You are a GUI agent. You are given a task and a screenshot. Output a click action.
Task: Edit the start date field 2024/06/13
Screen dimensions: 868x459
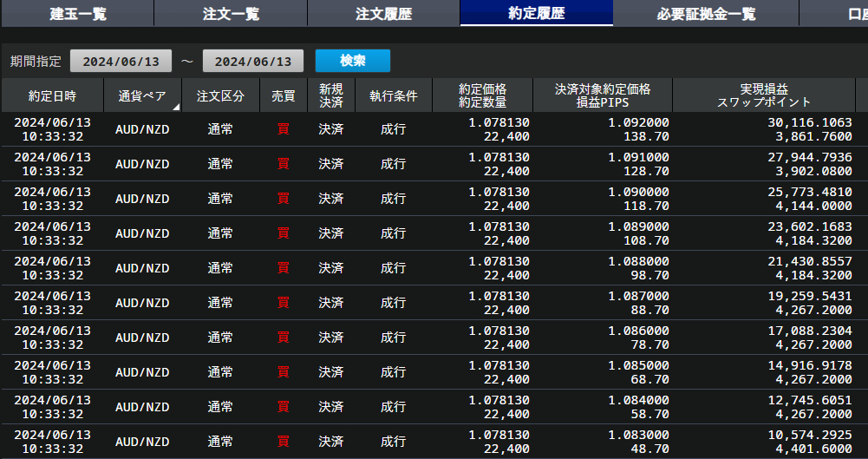pyautogui.click(x=121, y=61)
